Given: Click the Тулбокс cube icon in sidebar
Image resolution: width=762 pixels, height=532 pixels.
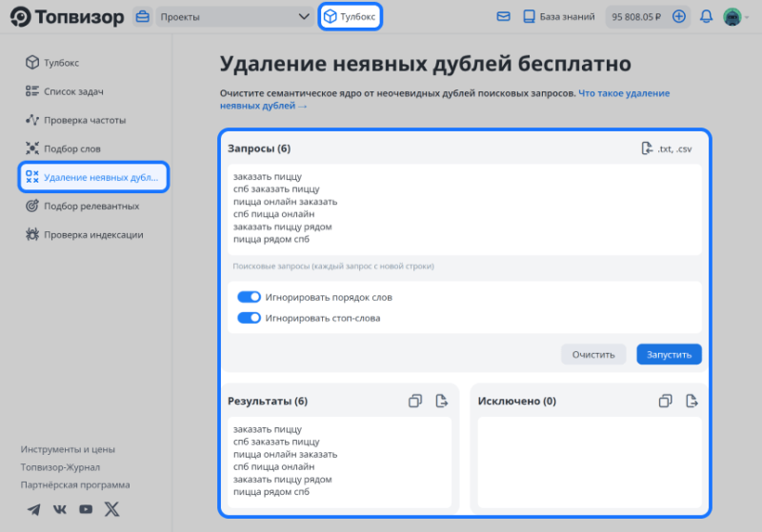Looking at the screenshot, I should 32,62.
